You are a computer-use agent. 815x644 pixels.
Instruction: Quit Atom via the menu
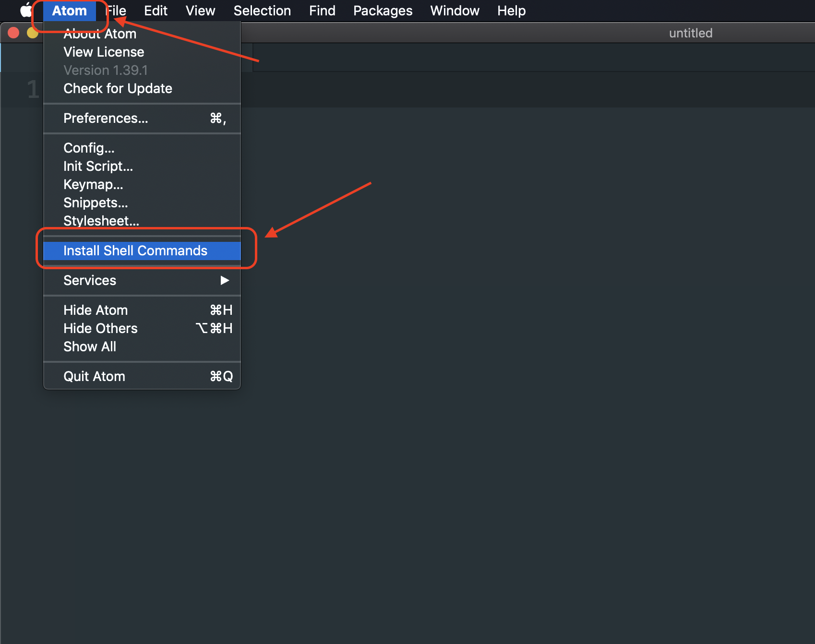tap(94, 376)
